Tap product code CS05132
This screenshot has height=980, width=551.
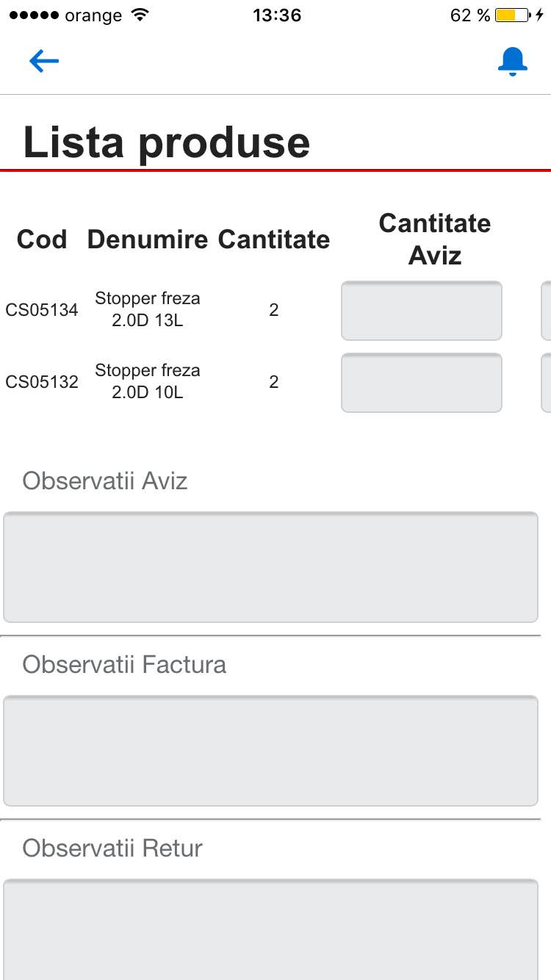[42, 382]
